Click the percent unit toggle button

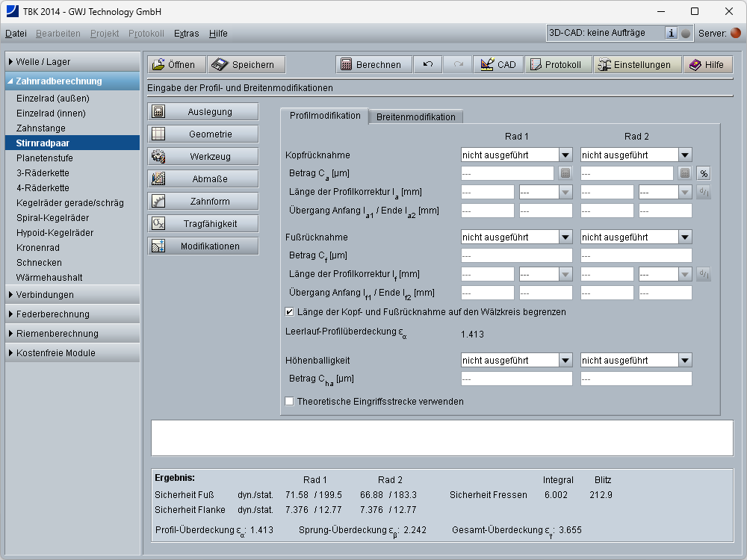(x=703, y=173)
